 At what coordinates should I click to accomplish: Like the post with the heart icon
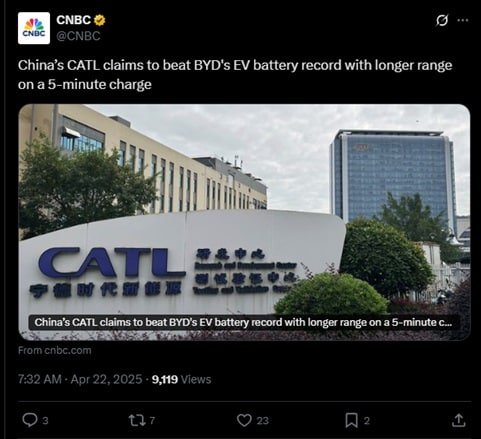click(244, 420)
